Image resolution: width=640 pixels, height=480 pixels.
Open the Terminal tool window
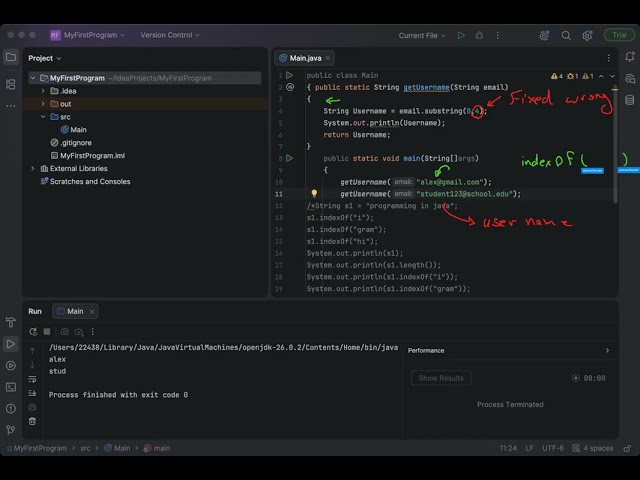[x=11, y=387]
